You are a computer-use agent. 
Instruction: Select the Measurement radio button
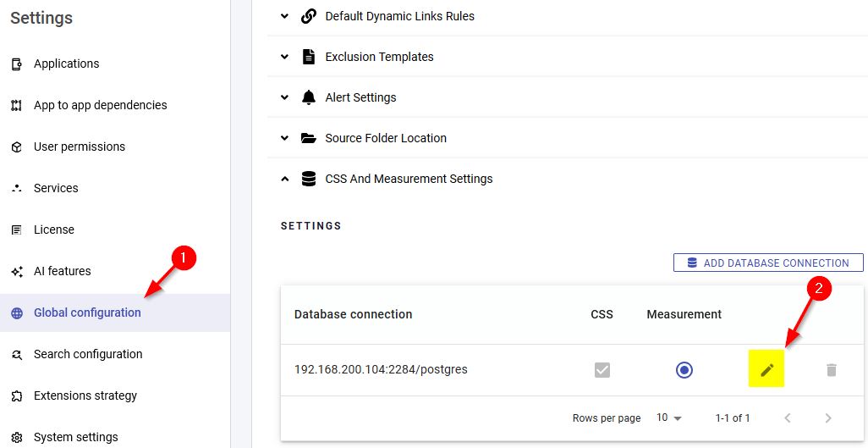tap(684, 370)
